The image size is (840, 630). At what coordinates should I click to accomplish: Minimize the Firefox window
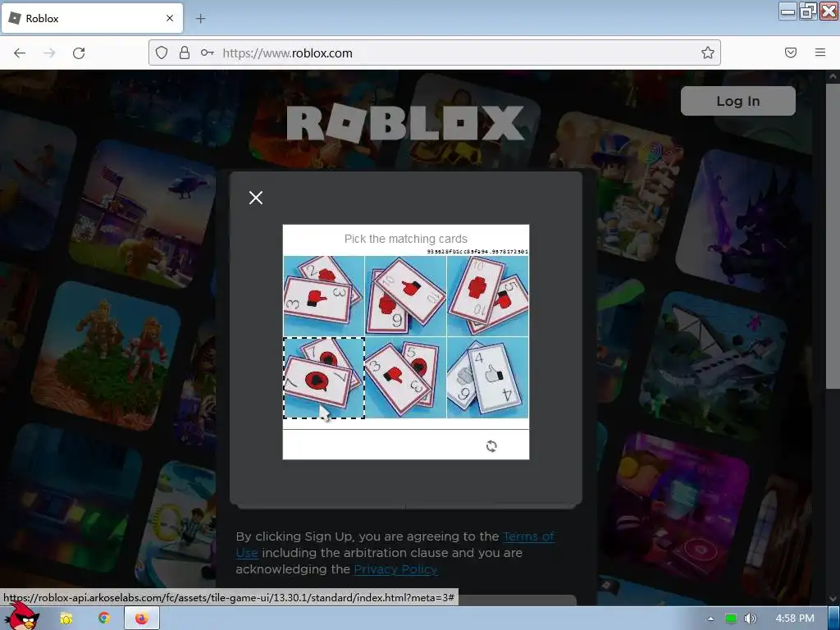[x=788, y=11]
